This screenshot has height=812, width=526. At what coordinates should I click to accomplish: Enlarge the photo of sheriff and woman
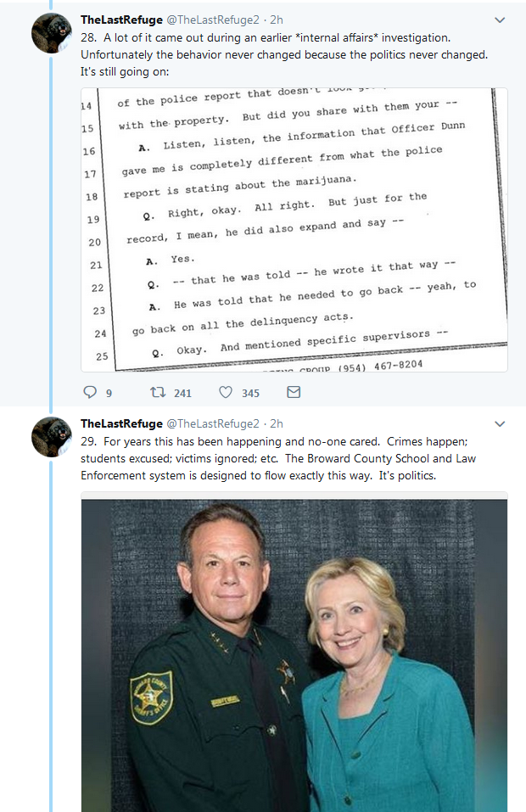click(x=294, y=652)
